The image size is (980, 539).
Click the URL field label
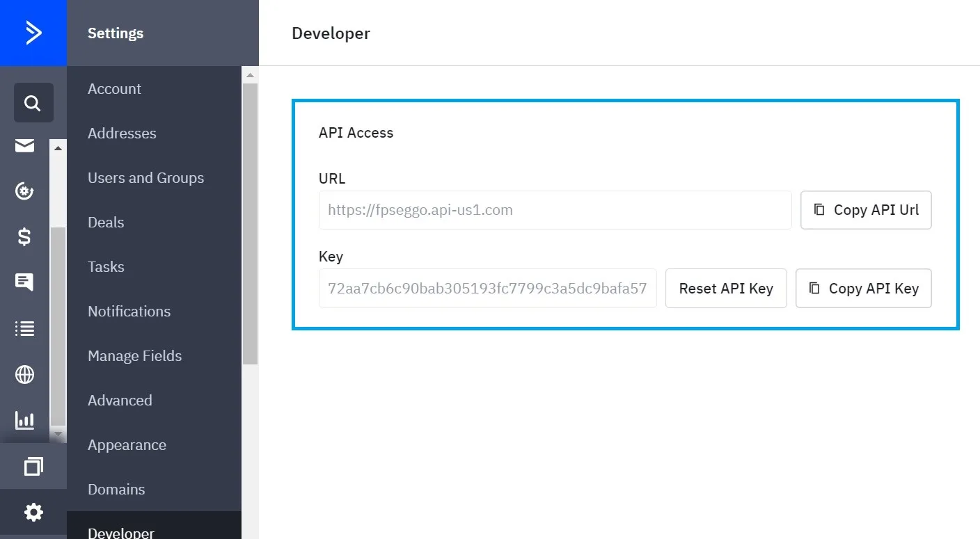(x=332, y=178)
